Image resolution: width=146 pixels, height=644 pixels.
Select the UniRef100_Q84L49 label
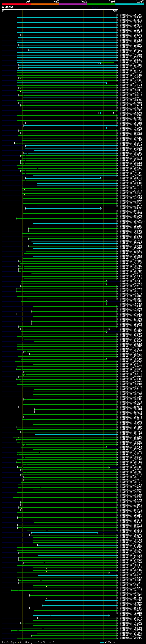131,146
